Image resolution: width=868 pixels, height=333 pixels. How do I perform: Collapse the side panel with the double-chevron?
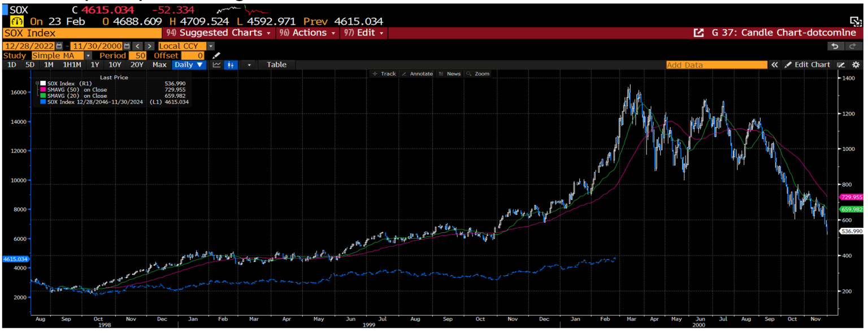point(775,64)
